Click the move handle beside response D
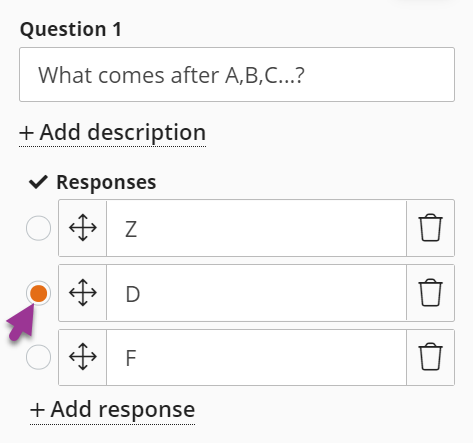 (83, 293)
